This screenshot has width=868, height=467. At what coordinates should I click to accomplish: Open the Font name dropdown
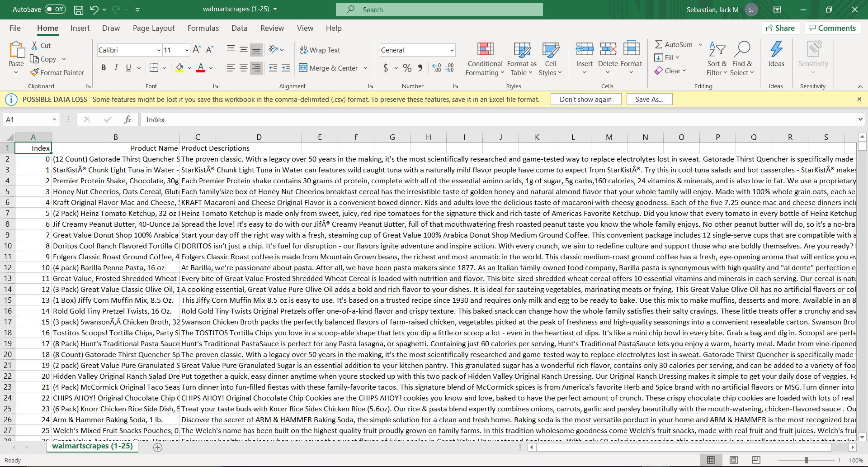pyautogui.click(x=159, y=50)
